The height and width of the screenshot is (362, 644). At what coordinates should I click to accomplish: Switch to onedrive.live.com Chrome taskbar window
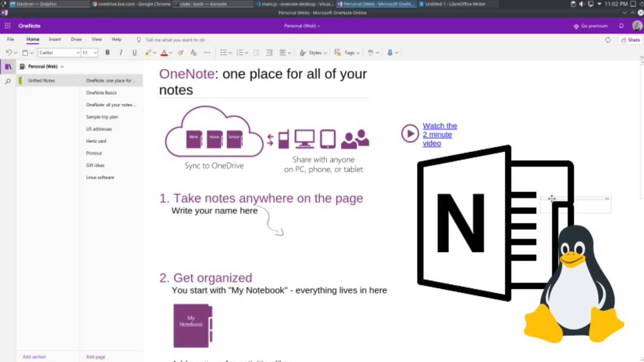coord(131,4)
